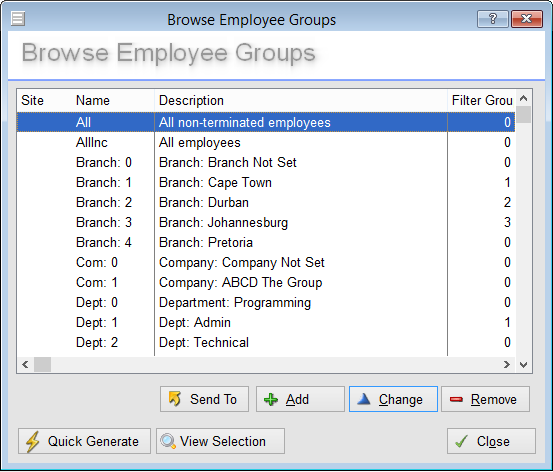Image resolution: width=553 pixels, height=472 pixels.
Task: Click the lightning bolt Quick Generate icon
Action: [x=33, y=441]
